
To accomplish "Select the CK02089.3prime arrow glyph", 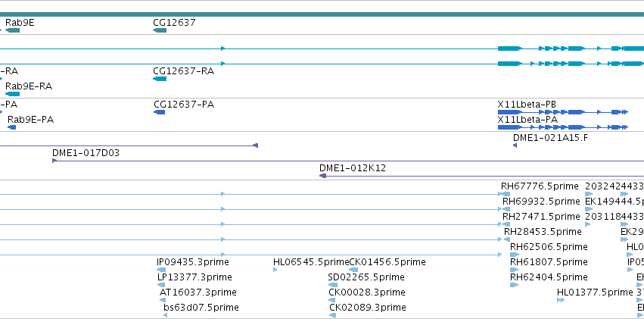I will point(333,315).
